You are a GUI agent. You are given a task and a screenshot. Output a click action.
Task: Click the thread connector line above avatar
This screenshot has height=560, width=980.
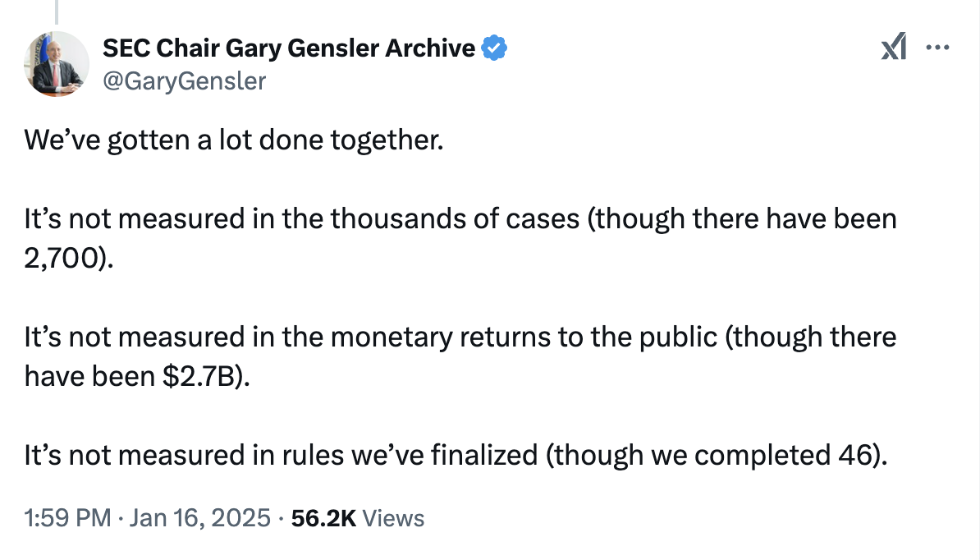[57, 11]
